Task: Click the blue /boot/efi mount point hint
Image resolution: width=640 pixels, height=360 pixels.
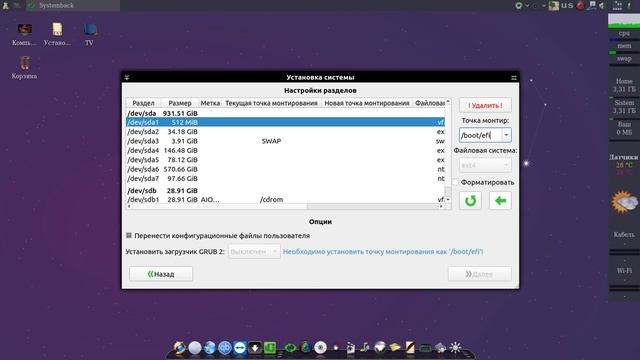Action: (x=383, y=251)
